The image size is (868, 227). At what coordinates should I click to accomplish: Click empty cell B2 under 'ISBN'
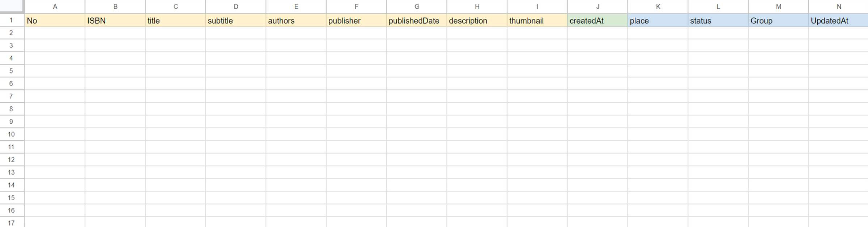point(115,33)
